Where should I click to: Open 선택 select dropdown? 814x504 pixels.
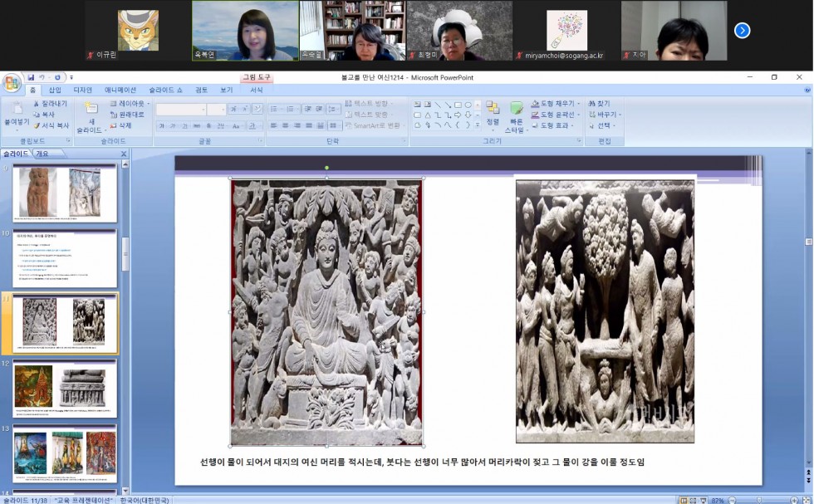[x=602, y=125]
